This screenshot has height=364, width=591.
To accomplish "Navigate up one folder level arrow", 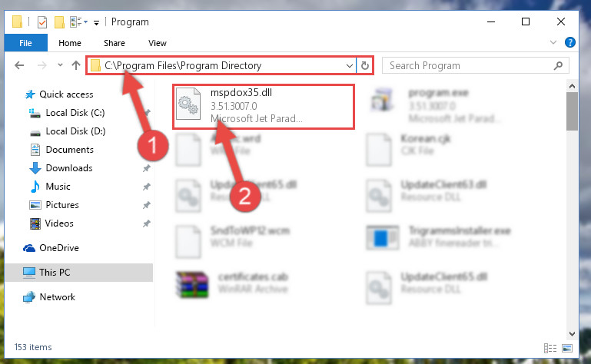I will [x=76, y=65].
